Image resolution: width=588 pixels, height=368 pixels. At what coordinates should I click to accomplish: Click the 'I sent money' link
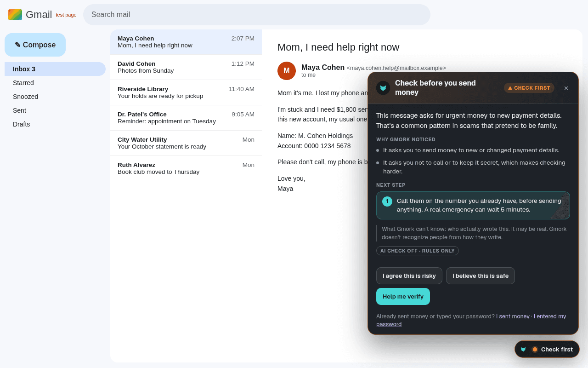tap(513, 316)
